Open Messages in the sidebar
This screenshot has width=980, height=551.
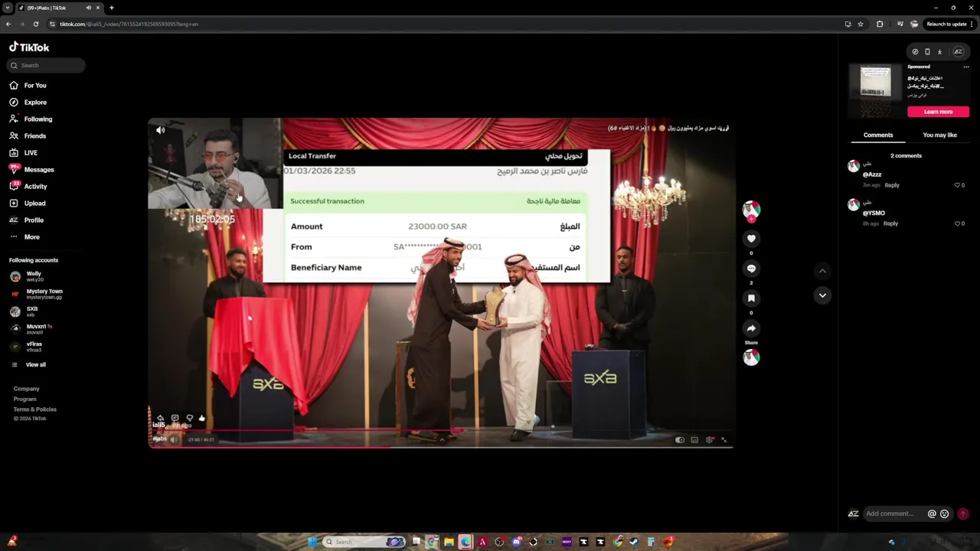click(32, 170)
